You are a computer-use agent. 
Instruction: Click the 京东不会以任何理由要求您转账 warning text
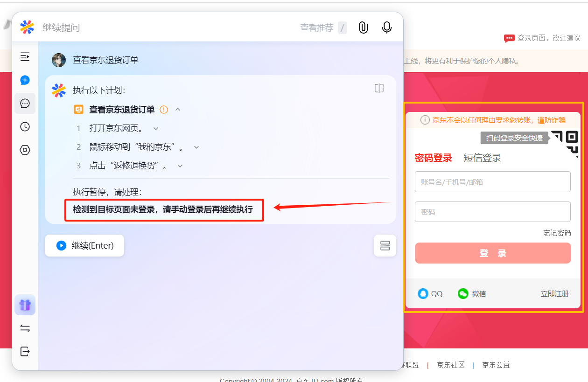[x=499, y=120]
